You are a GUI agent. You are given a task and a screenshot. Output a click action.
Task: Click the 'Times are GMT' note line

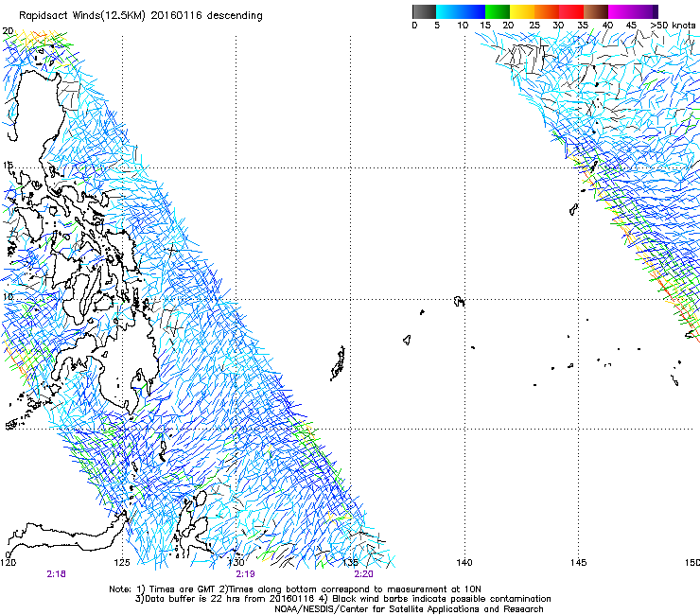295,589
